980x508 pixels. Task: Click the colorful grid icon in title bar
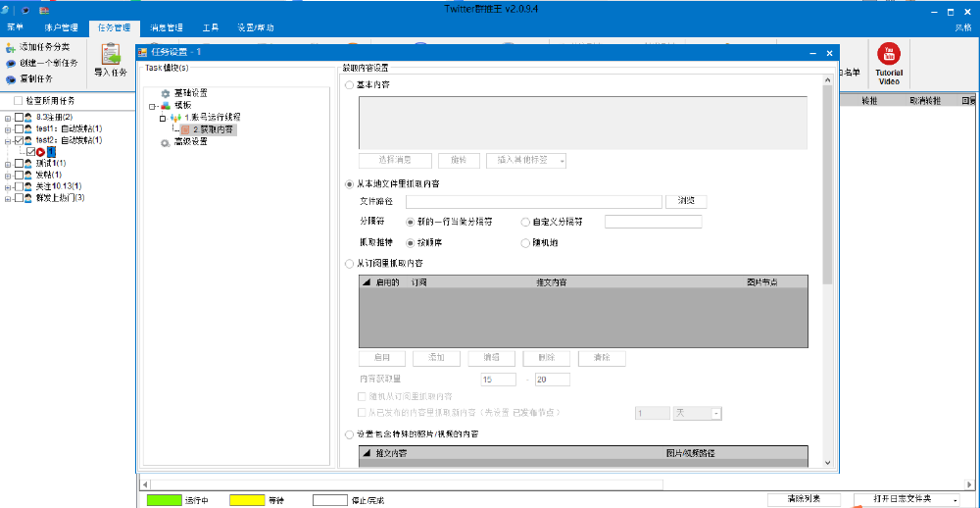pos(44,10)
